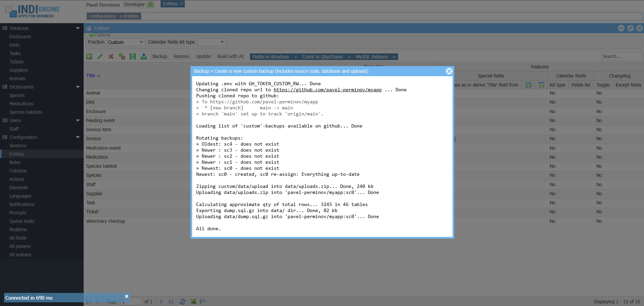This screenshot has width=644, height=306.
Task: Open Sections in the Configuration menu
Action: 18,146
